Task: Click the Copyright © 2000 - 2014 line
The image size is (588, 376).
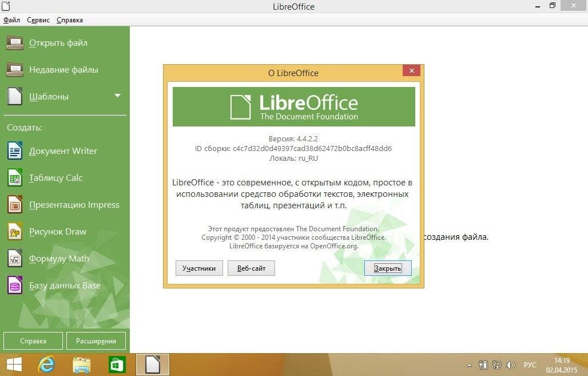Action: (293, 238)
